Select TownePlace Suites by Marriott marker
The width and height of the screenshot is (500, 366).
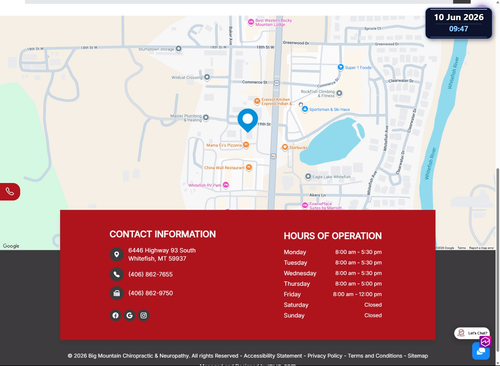(305, 205)
